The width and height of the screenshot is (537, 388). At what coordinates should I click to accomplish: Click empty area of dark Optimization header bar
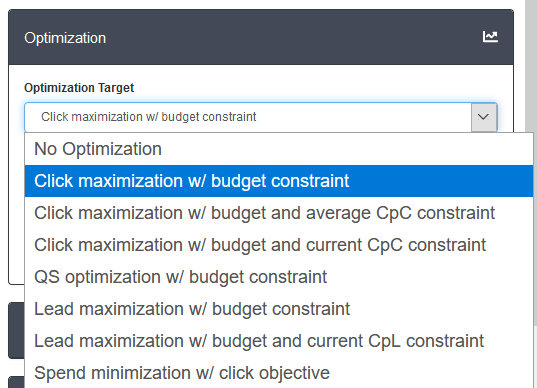[x=291, y=37]
